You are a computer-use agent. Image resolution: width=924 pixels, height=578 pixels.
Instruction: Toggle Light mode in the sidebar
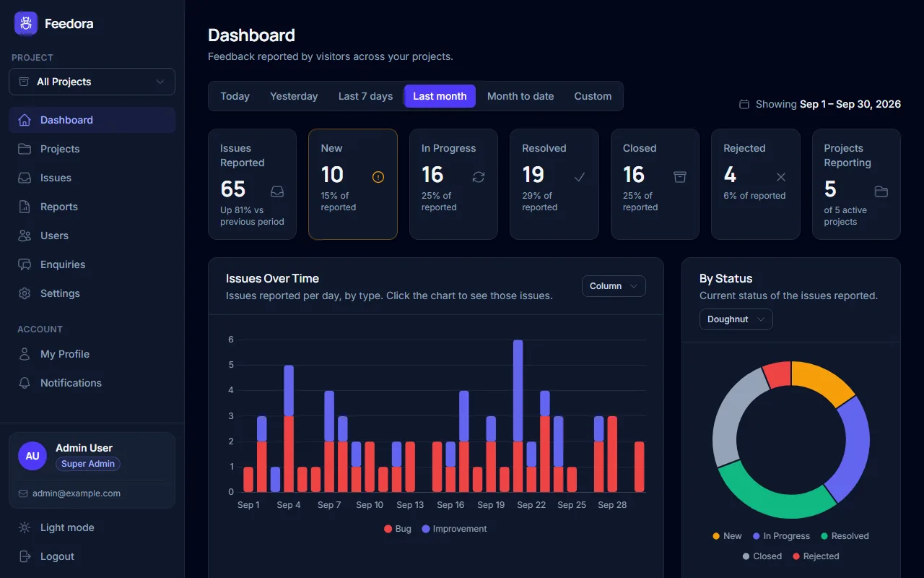92,527
